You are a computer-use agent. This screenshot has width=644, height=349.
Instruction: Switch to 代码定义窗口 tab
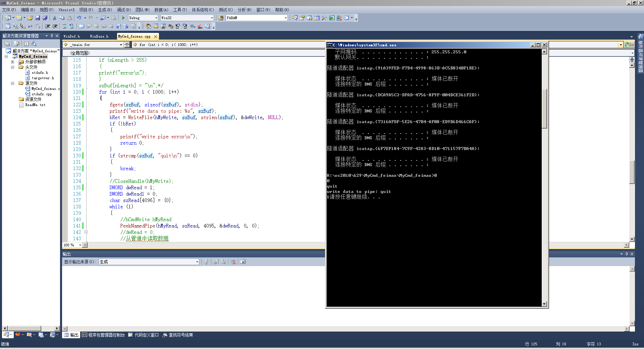144,335
